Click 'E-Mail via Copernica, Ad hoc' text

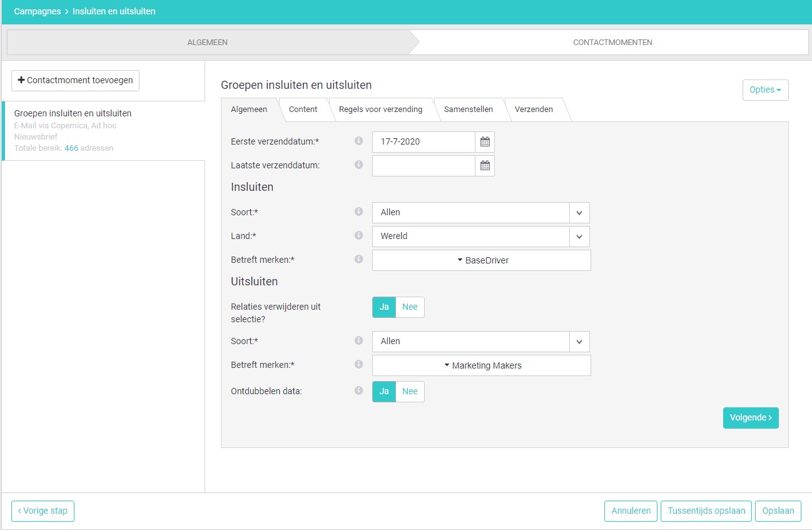65,126
